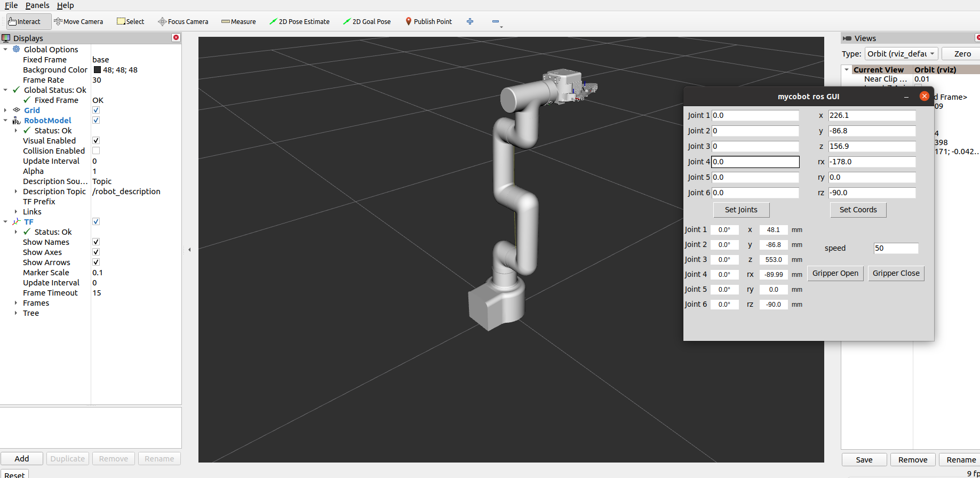Activate the 2D Goal Pose tool
The width and height of the screenshot is (980, 478).
366,21
